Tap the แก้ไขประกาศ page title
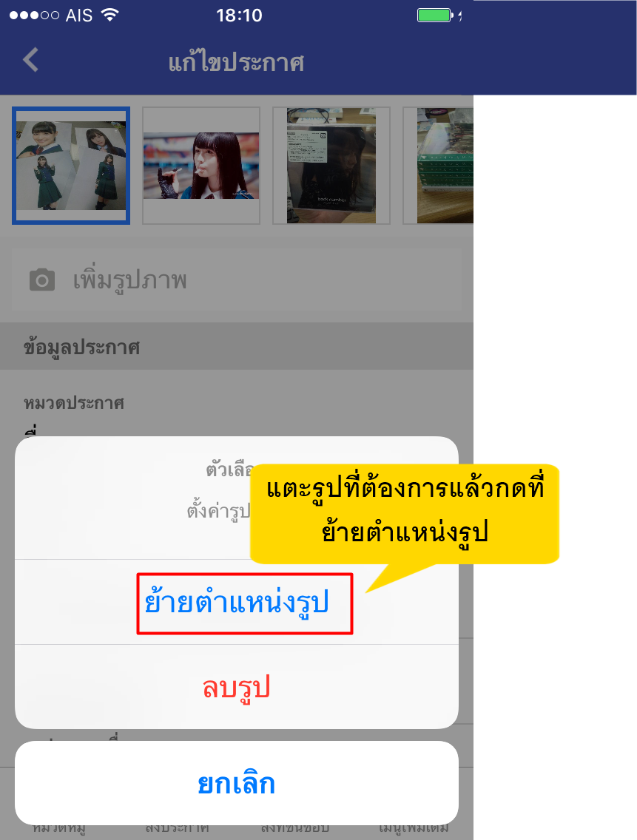This screenshot has width=637, height=840. click(x=237, y=62)
